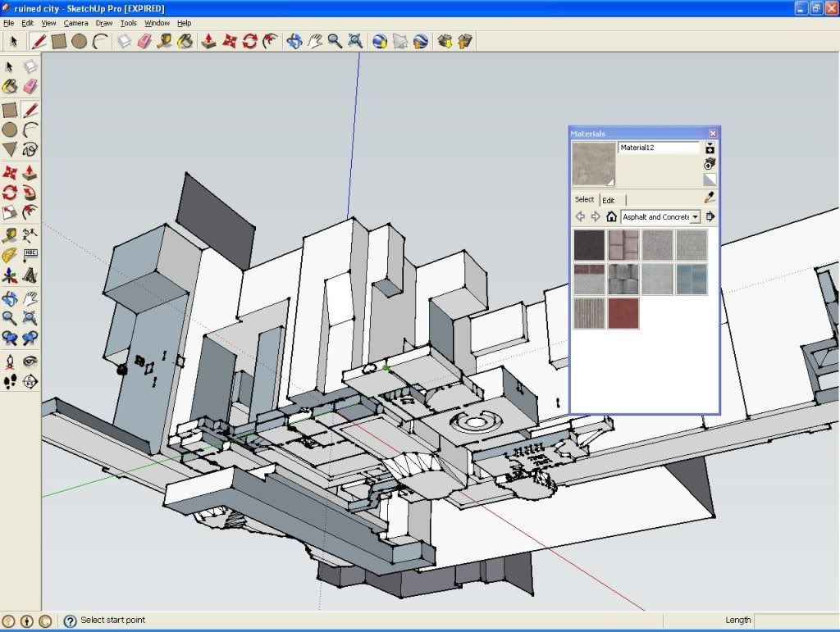Switch to the Edit tab in Materials

608,200
